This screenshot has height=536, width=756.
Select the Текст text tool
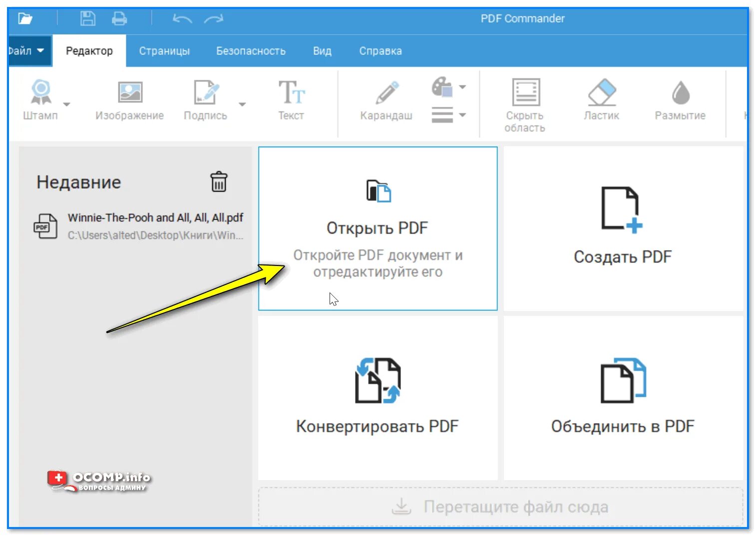(x=291, y=100)
